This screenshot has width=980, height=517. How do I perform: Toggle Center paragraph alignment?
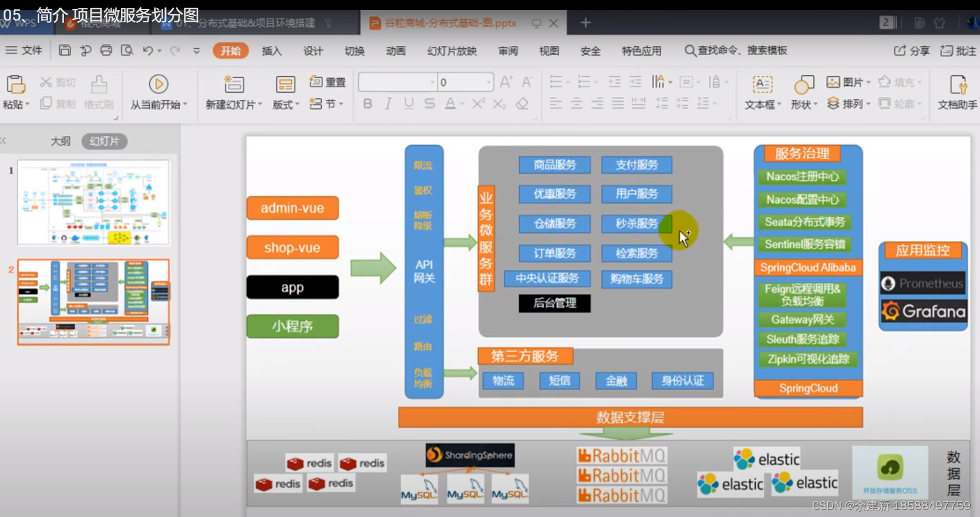point(577,104)
